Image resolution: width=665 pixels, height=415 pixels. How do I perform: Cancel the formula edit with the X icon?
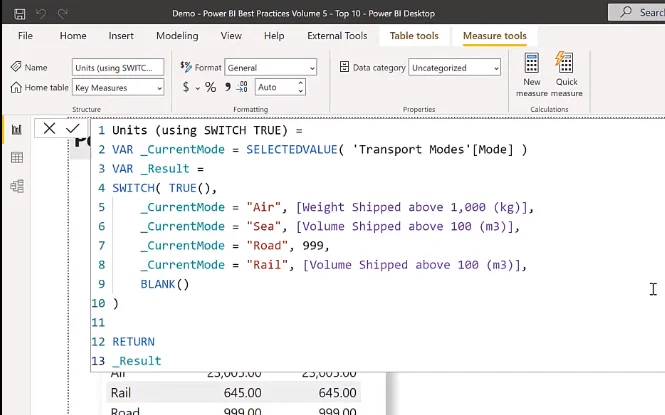[x=49, y=128]
